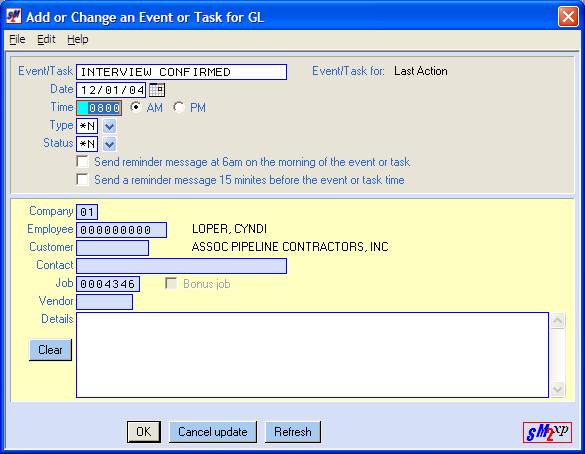Select the PM radio button
The image size is (585, 454).
(179, 107)
